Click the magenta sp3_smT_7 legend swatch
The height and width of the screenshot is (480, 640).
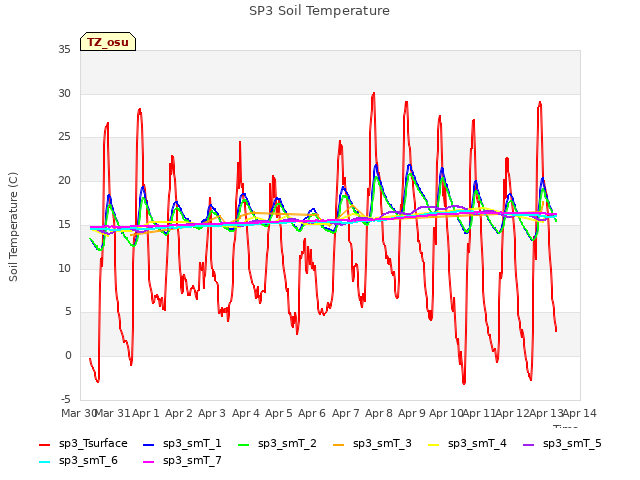coord(149,462)
